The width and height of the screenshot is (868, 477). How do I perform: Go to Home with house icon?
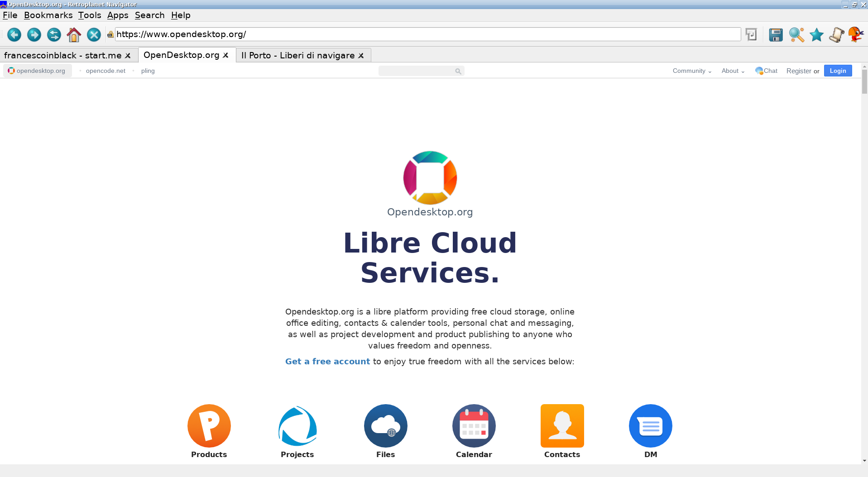coord(74,34)
